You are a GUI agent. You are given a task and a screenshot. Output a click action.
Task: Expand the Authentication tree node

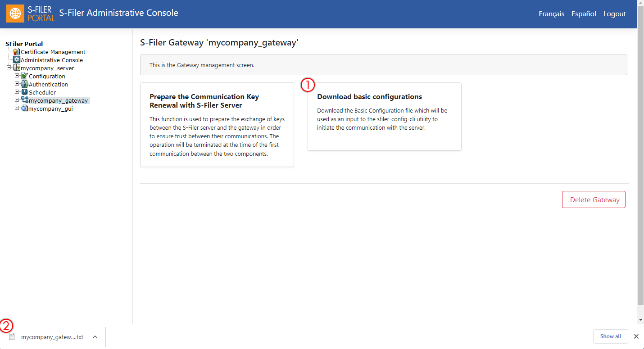(17, 84)
